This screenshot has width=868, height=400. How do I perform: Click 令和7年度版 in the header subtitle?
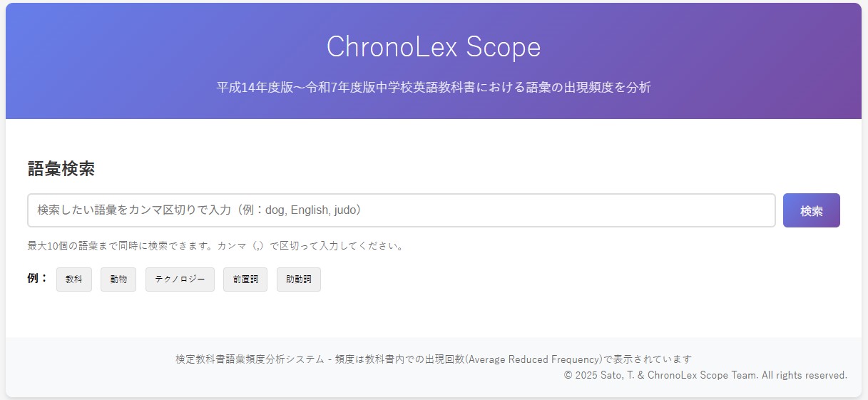point(344,88)
